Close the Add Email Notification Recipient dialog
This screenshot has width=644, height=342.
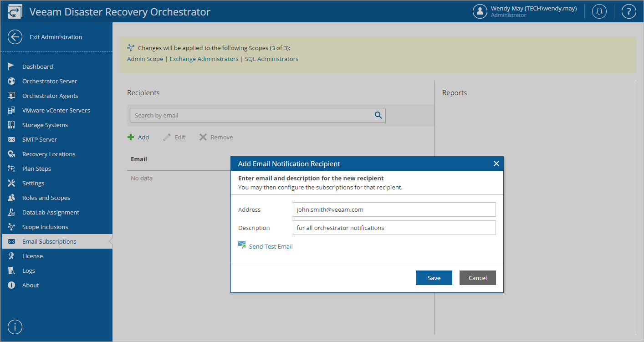(496, 163)
